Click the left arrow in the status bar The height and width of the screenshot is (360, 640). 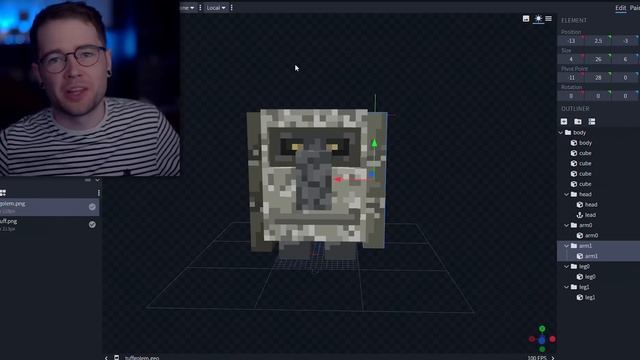106,358
